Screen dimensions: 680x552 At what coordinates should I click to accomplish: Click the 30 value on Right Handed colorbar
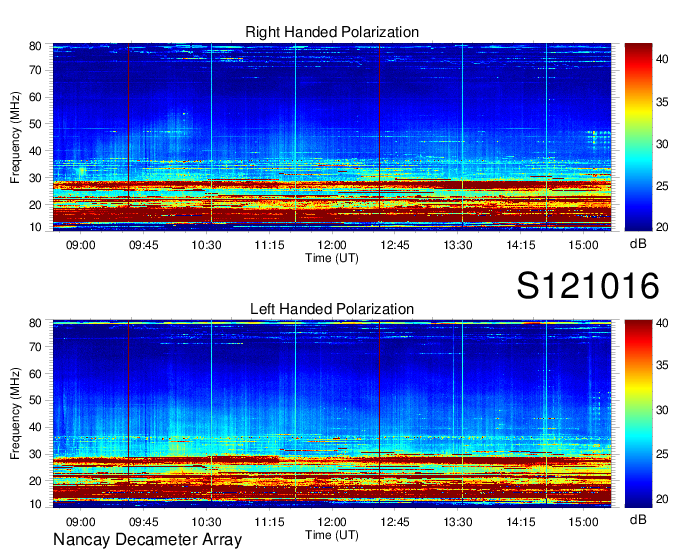click(x=662, y=144)
